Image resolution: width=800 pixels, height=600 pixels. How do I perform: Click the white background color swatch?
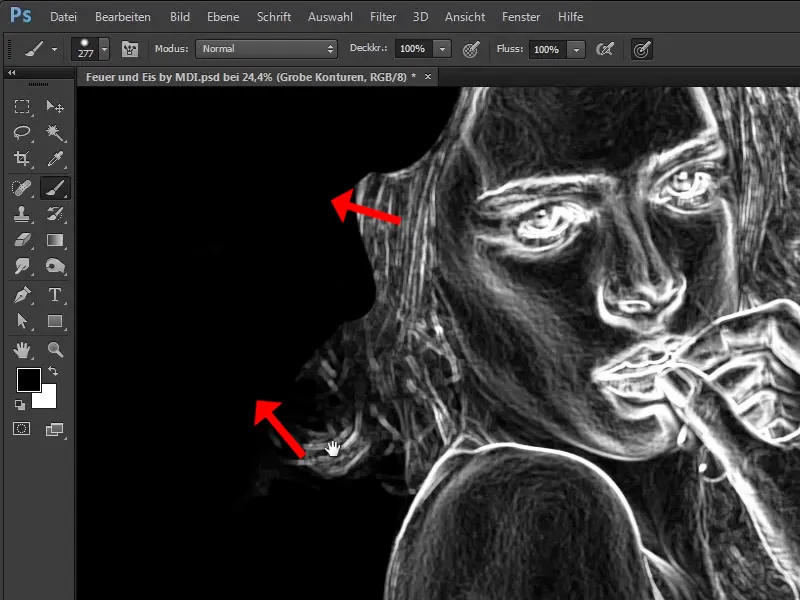click(x=46, y=398)
